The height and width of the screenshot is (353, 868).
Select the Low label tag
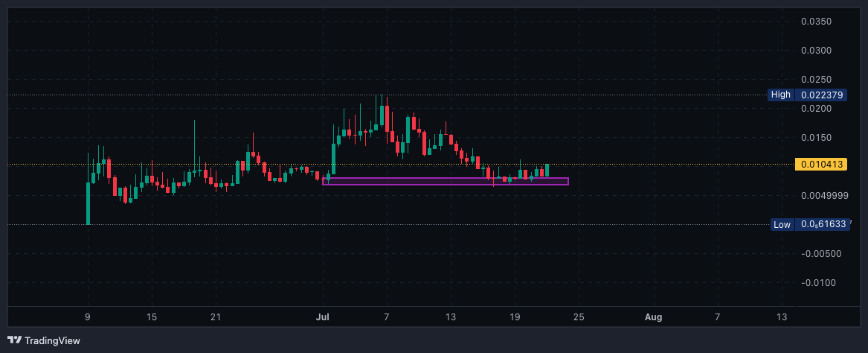pos(782,224)
